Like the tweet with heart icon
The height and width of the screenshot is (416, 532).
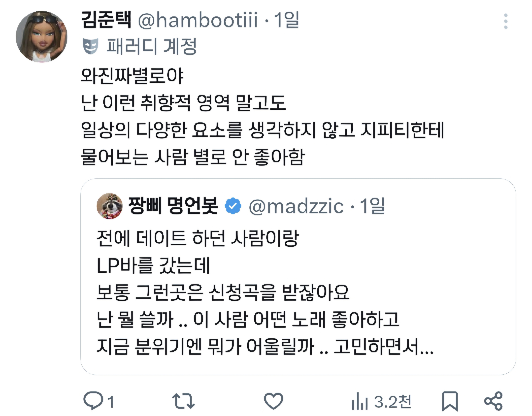click(274, 401)
